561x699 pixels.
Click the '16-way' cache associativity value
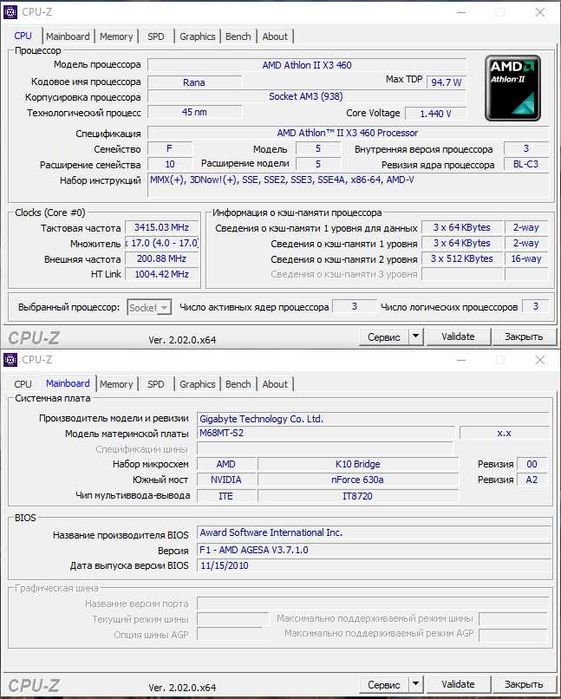[526, 259]
